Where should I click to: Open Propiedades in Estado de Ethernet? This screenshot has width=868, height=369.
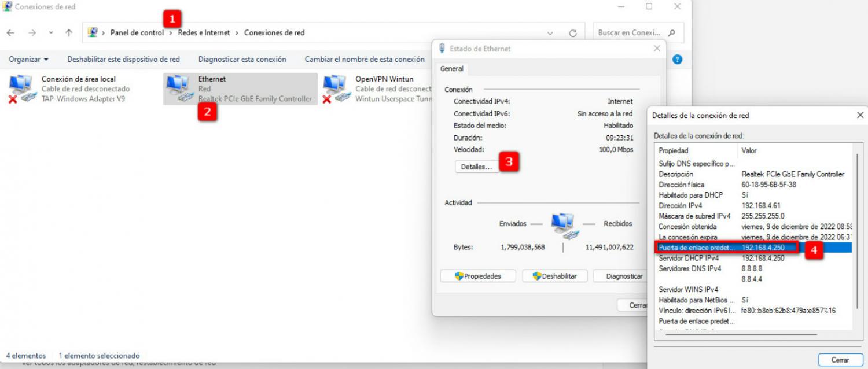pyautogui.click(x=477, y=276)
